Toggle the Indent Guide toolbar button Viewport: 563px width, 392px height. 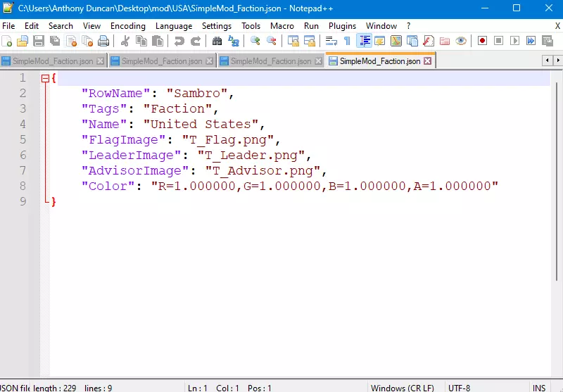365,42
